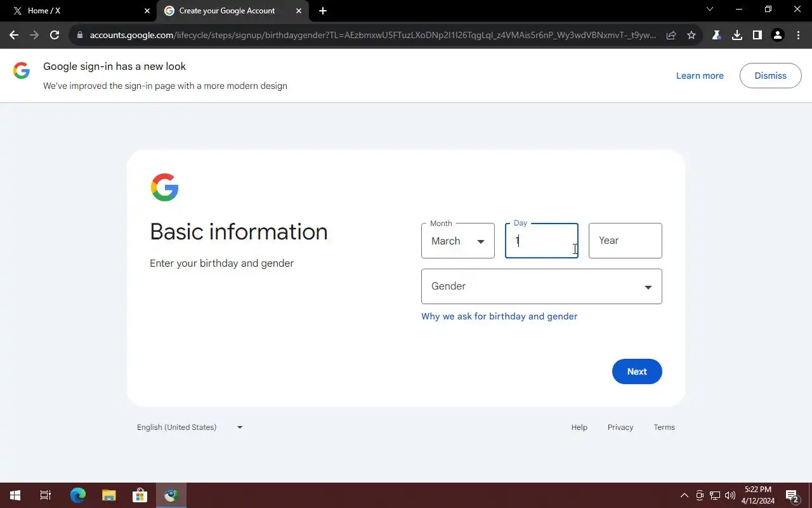This screenshot has height=508, width=812.
Task: Open a new browser tab
Action: (x=323, y=11)
